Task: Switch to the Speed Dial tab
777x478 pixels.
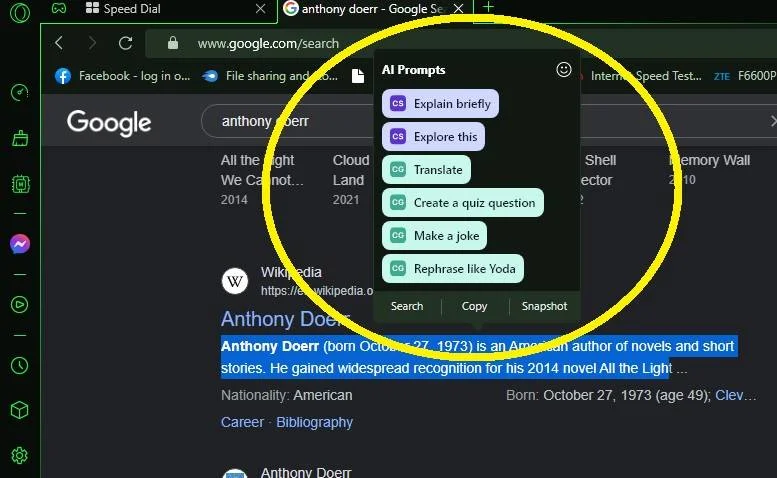Action: (x=159, y=9)
